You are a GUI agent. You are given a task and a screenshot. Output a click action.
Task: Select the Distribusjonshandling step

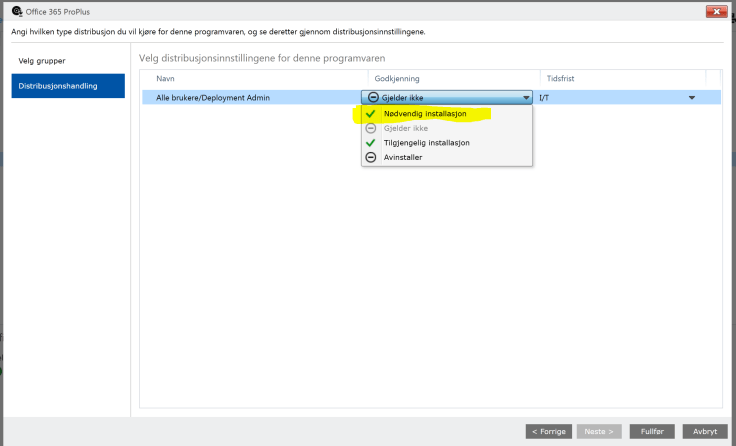(x=68, y=86)
